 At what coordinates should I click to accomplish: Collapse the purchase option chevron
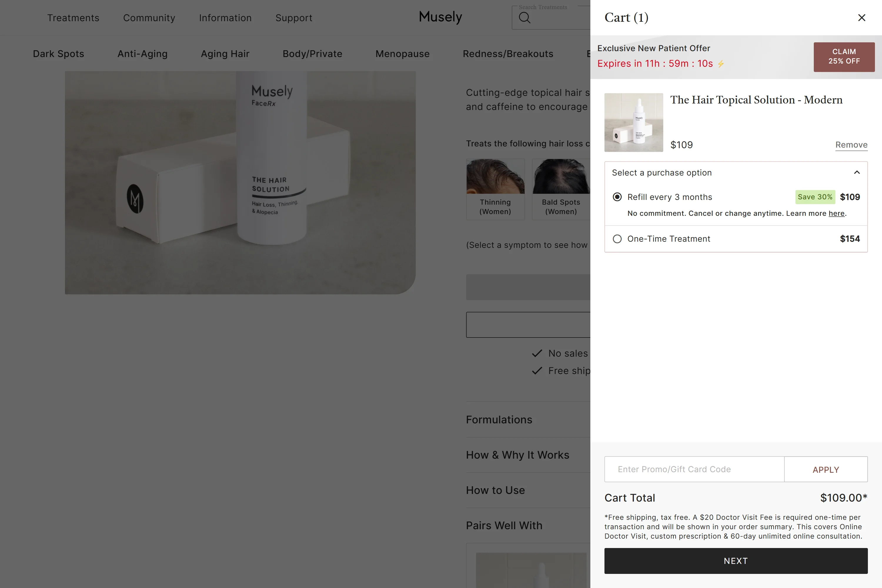[x=856, y=173]
